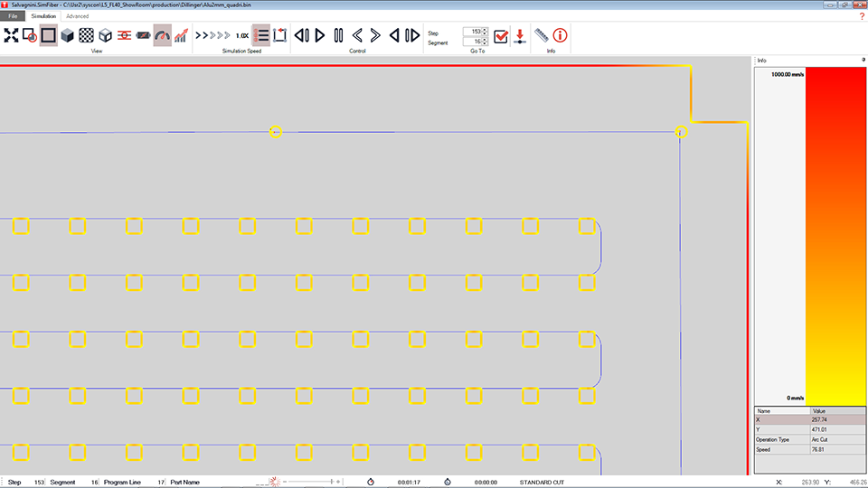Click the Step 153 status bar entry
The image size is (868, 488).
click(x=25, y=483)
